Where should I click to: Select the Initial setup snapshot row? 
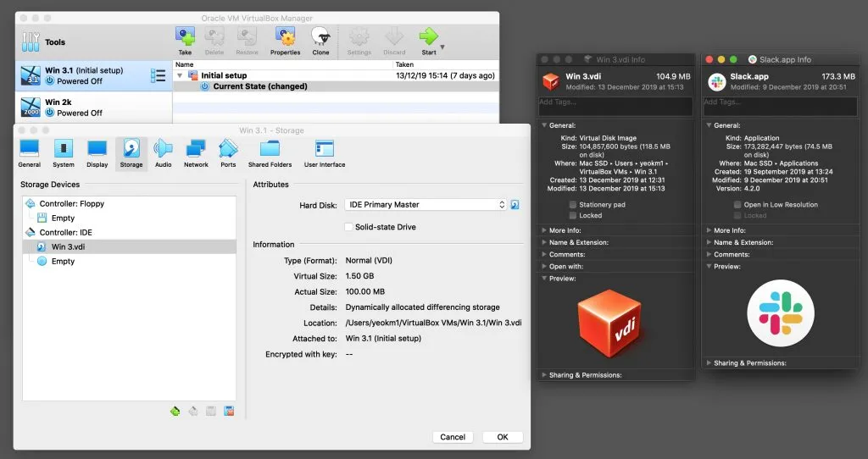click(x=336, y=75)
